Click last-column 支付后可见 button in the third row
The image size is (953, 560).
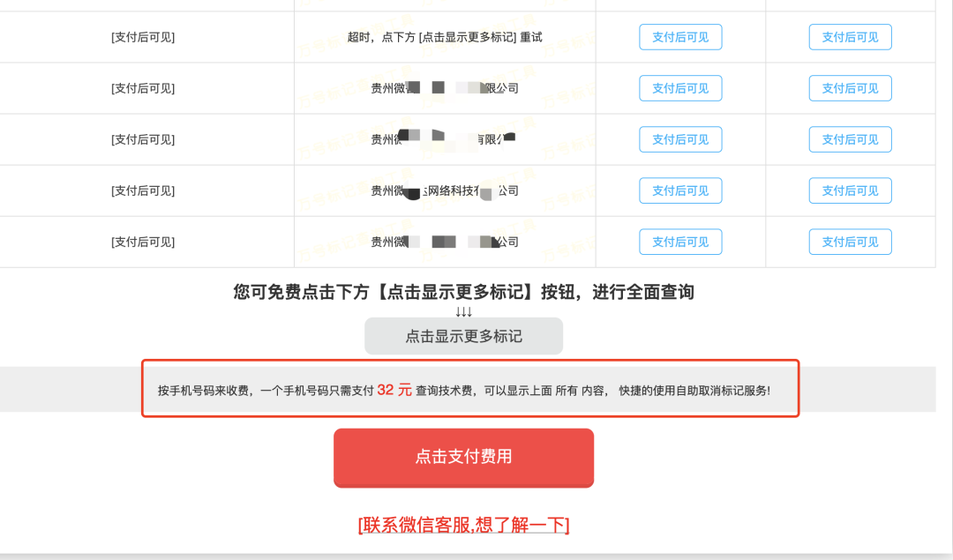pyautogui.click(x=851, y=139)
